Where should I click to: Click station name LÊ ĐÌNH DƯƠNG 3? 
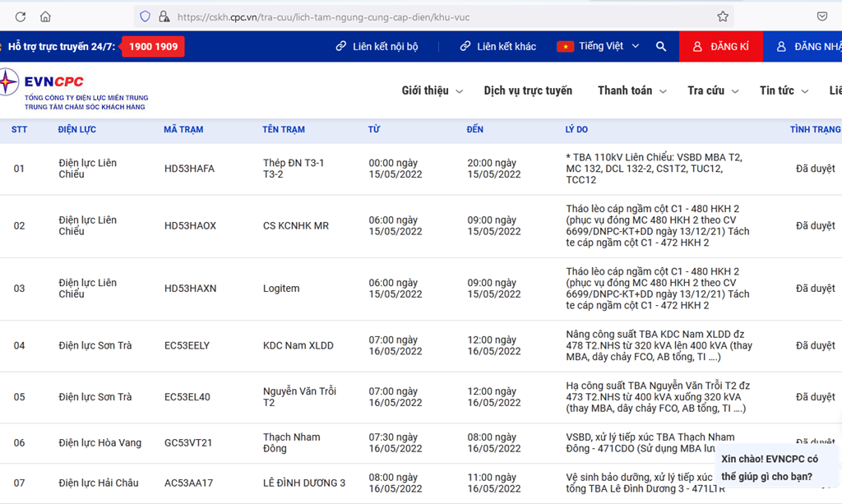point(304,483)
